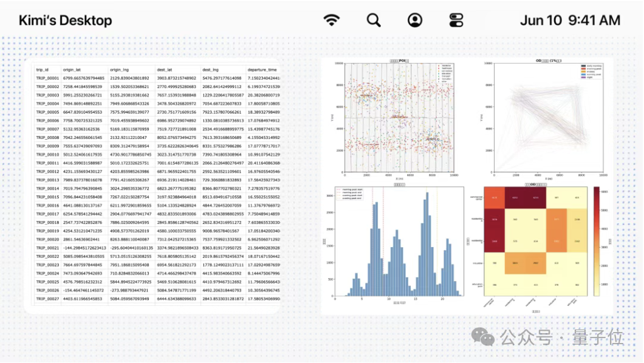This screenshot has width=644, height=363.
Task: Select the TRIP_00001 row label
Action: [47, 78]
